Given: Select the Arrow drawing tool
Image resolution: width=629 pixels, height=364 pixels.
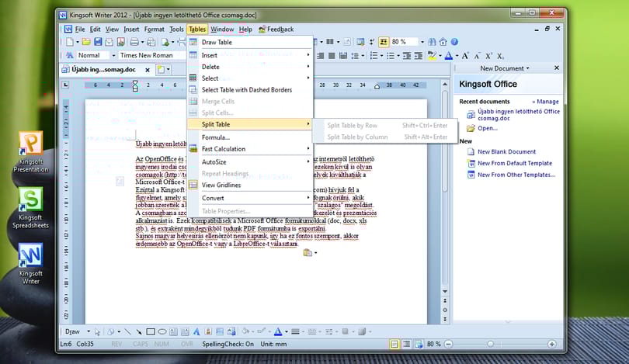Looking at the screenshot, I should coord(139,331).
